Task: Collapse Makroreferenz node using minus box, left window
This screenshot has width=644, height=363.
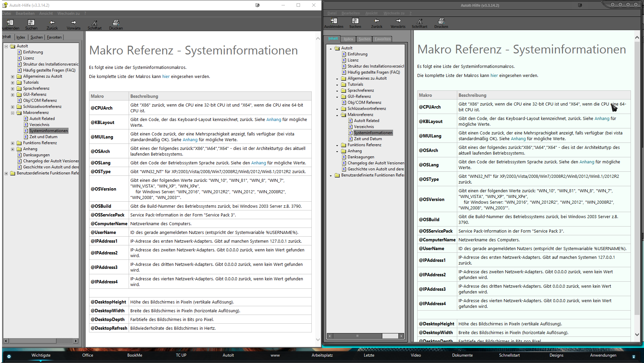Action: coord(12,113)
